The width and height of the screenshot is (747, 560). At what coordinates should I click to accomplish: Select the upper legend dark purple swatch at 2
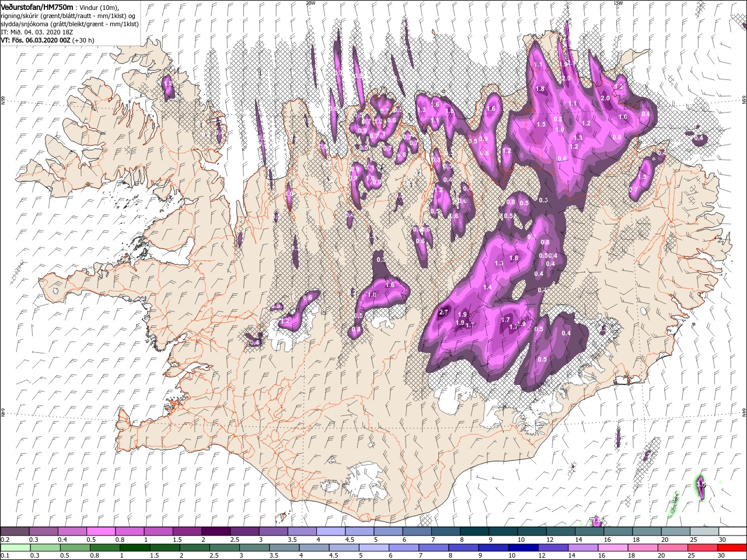[x=215, y=531]
